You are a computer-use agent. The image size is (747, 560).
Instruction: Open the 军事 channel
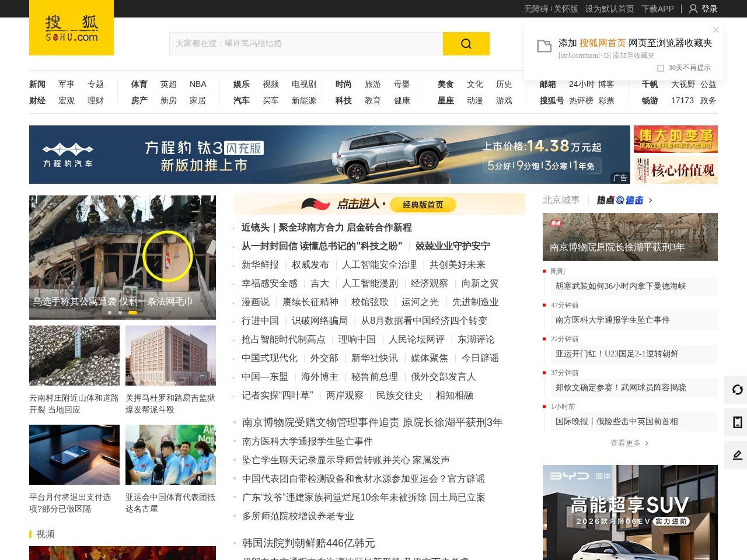67,84
